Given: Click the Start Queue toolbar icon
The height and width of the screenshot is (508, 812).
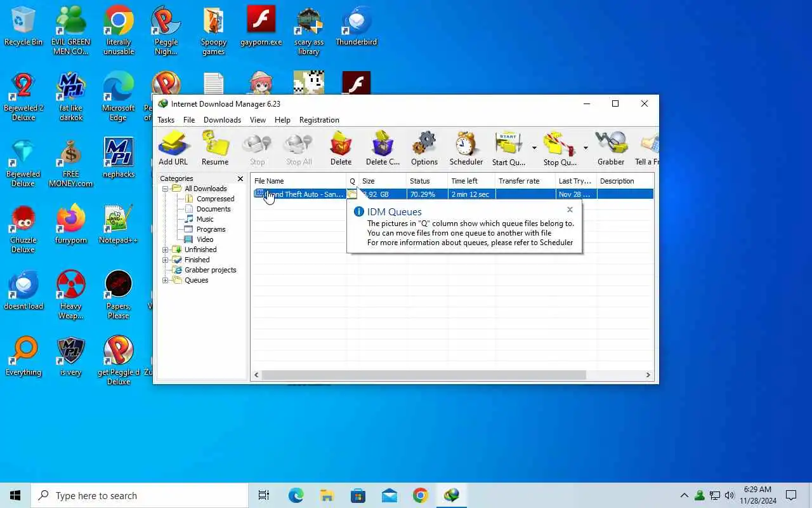Looking at the screenshot, I should [509, 148].
